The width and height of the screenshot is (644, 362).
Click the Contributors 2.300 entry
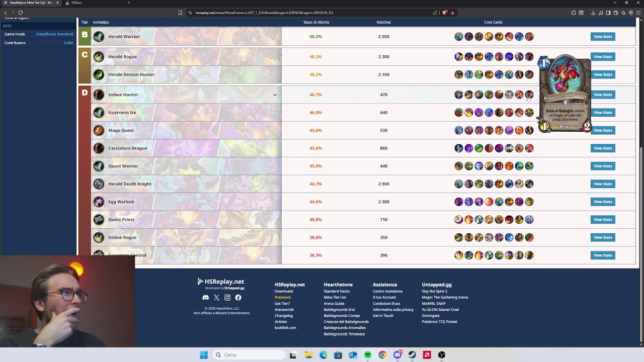tap(39, 43)
